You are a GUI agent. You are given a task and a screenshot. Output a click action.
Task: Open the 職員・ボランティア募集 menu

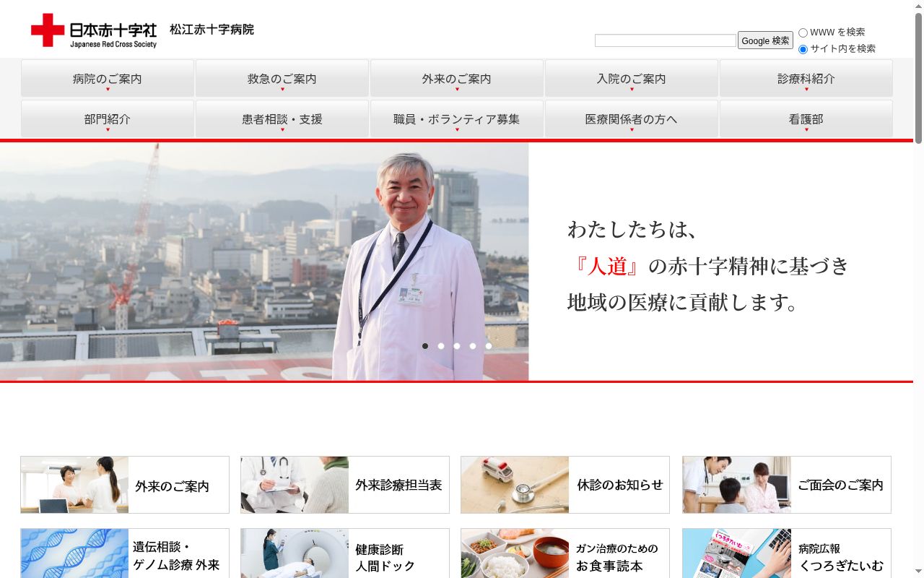point(457,118)
